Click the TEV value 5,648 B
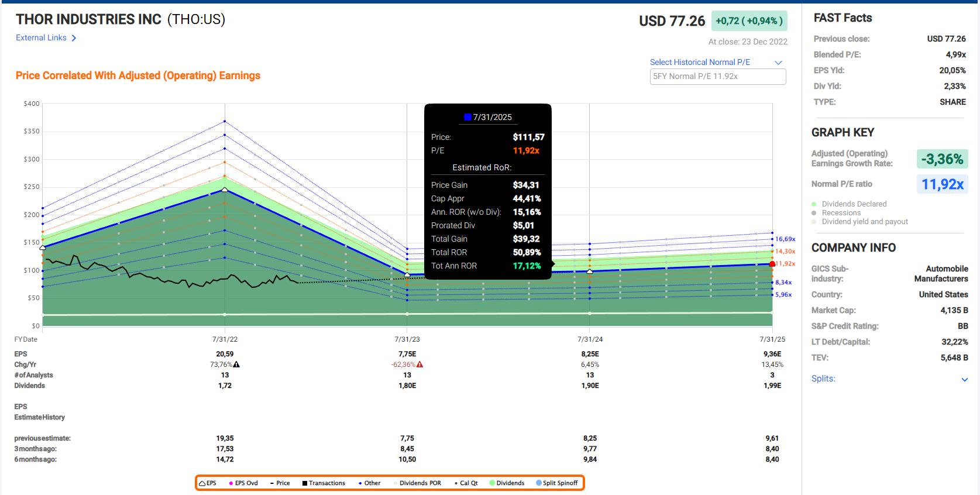Viewport: 980px width, 495px height. pos(954,358)
